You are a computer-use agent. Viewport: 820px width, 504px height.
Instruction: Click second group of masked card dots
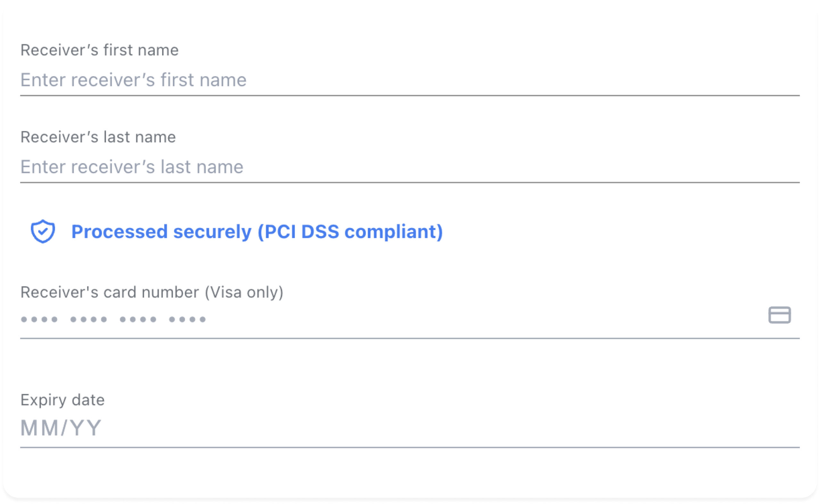pos(88,320)
